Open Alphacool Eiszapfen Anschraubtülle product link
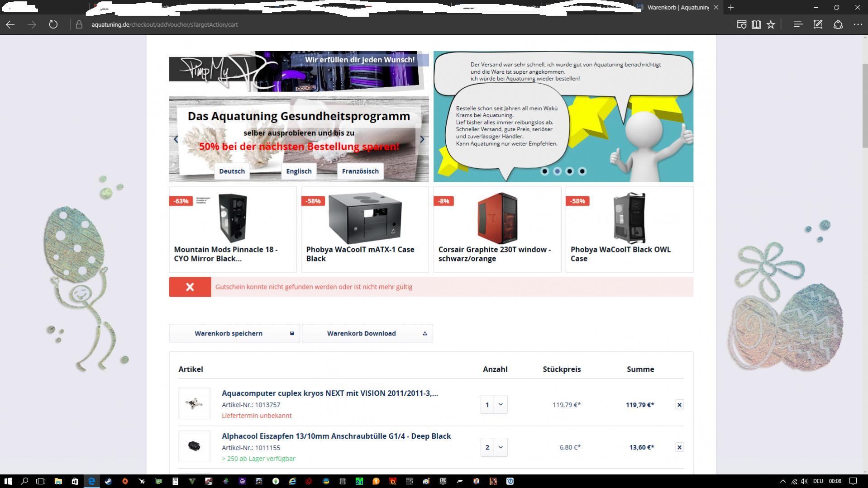 tap(336, 436)
